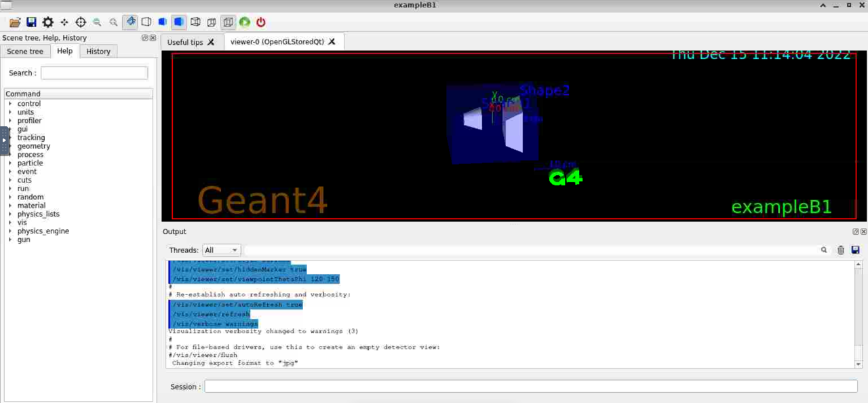Select the process command entry
This screenshot has height=403, width=868.
(x=31, y=155)
